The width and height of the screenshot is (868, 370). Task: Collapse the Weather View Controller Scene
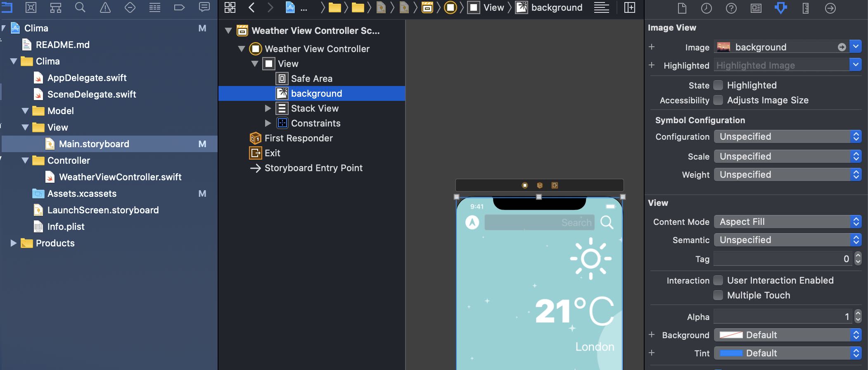tap(228, 31)
